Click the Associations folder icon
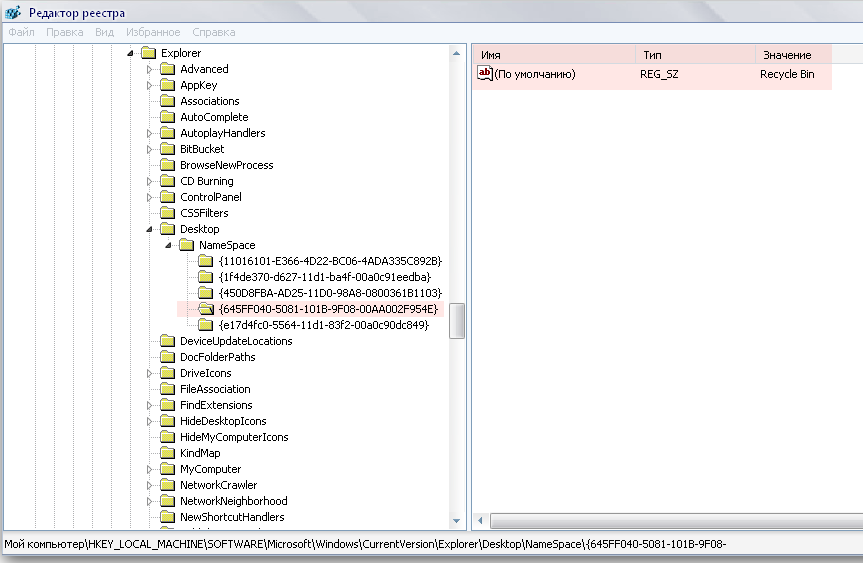 click(x=167, y=101)
